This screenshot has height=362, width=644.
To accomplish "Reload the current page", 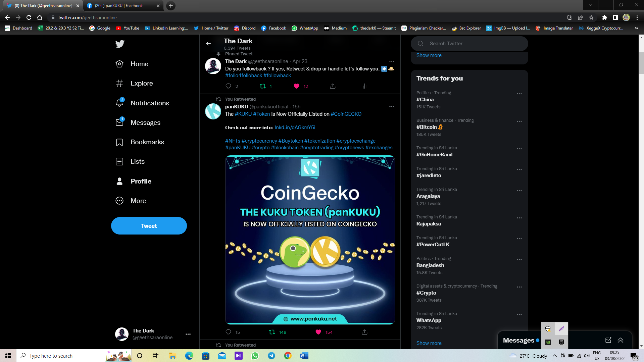I will tap(29, 17).
